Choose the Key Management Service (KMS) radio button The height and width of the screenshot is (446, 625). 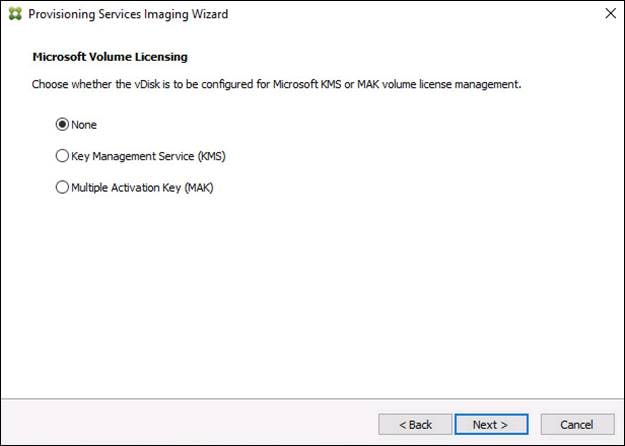pos(63,156)
